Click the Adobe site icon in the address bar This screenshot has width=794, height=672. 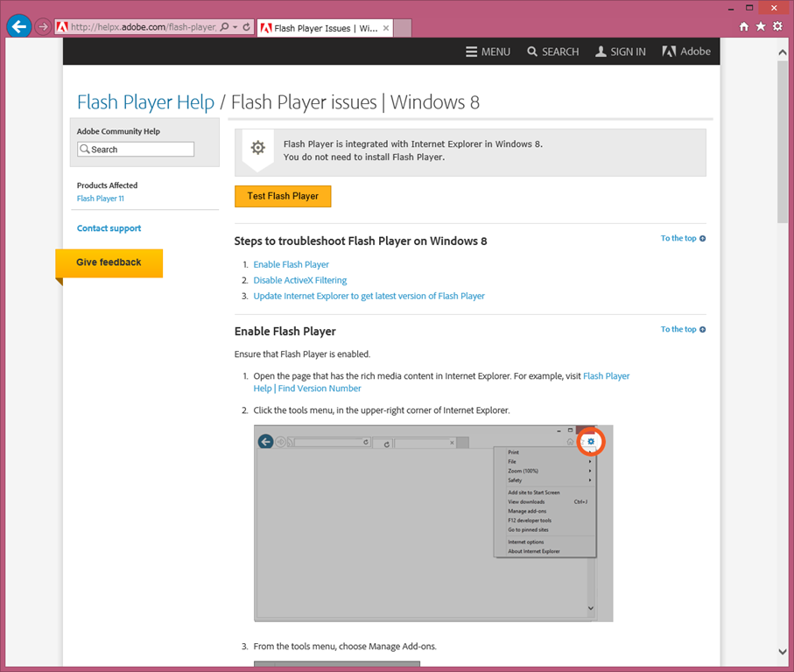click(x=62, y=27)
